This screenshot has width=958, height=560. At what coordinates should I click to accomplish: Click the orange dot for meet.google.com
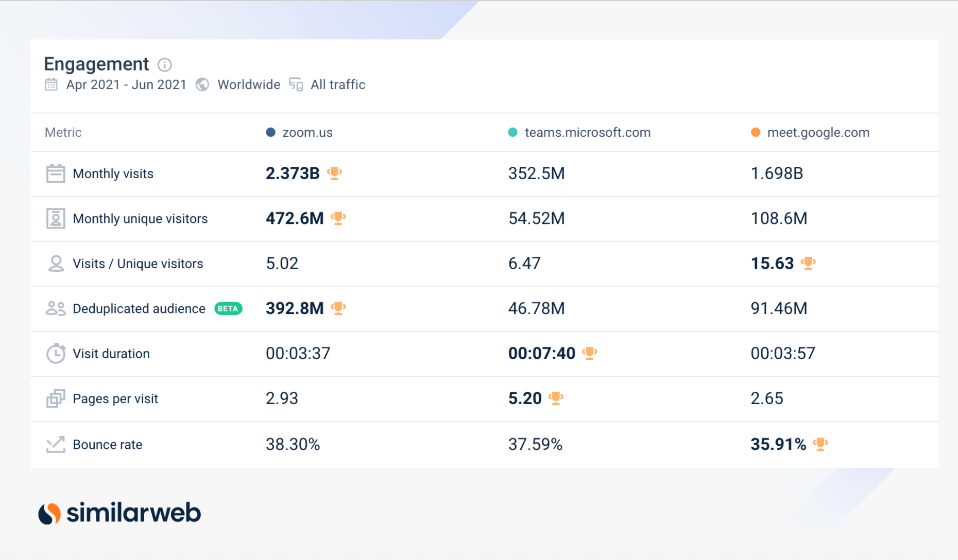pos(756,132)
